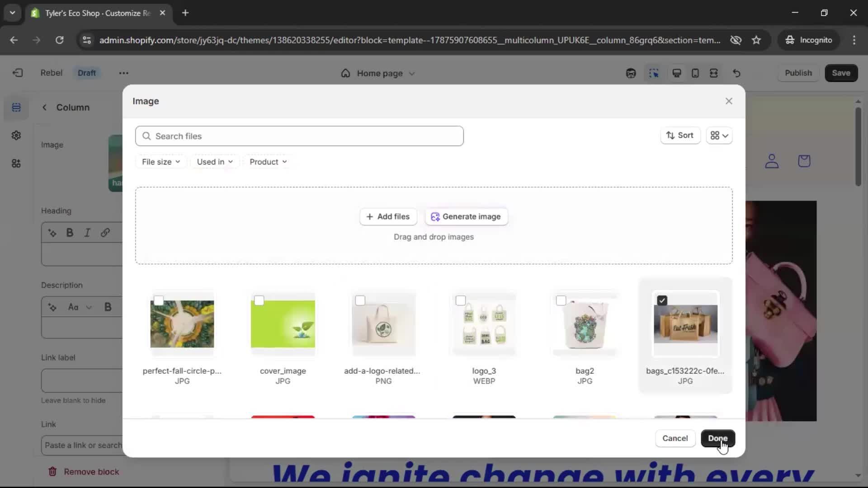This screenshot has width=868, height=488.
Task: Click the Sections icon in left sidebar
Action: coord(16,108)
